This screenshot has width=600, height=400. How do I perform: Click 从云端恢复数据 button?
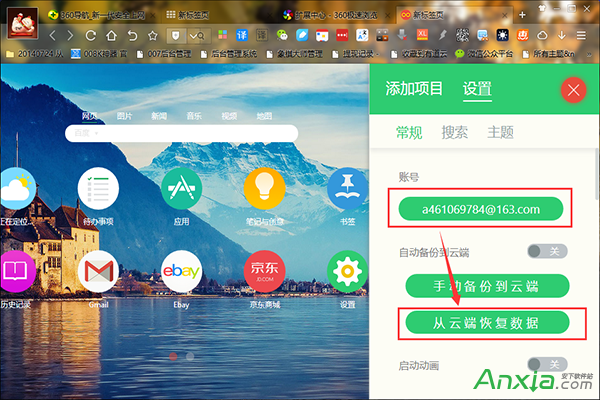(487, 323)
